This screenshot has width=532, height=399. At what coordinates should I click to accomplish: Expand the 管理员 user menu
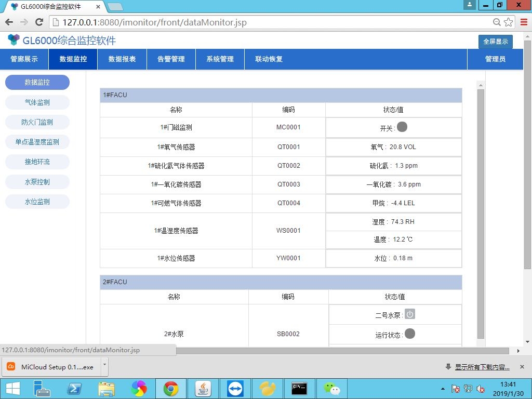coord(495,59)
